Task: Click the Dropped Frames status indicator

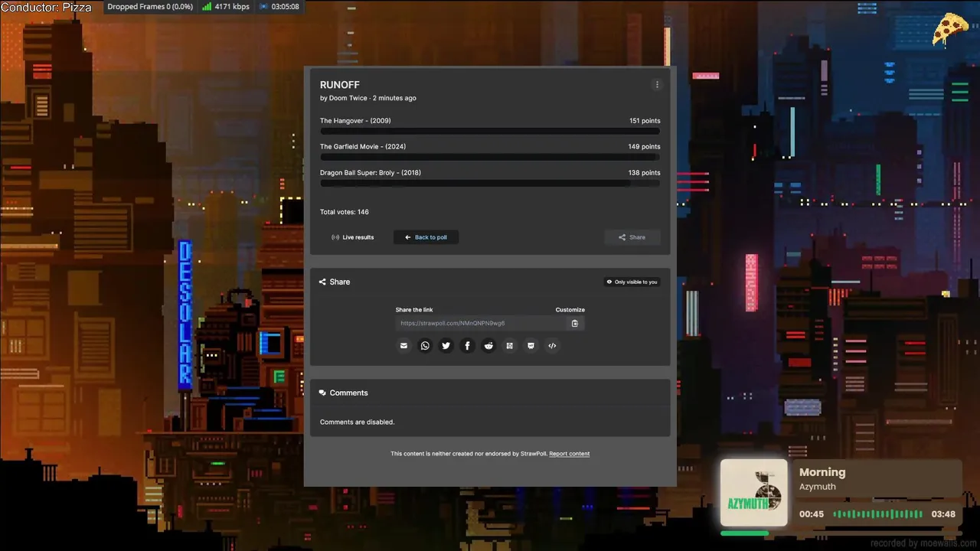Action: [150, 7]
